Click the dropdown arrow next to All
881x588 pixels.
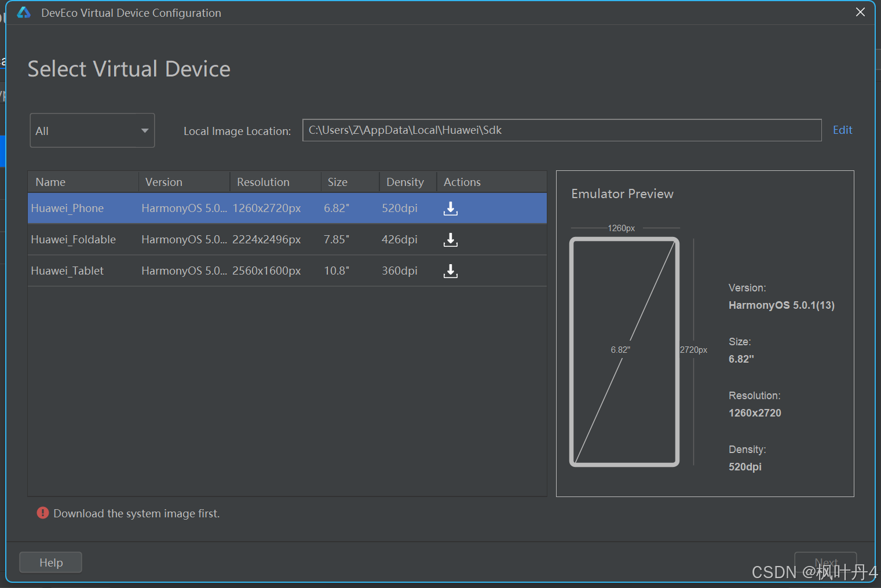tap(145, 131)
